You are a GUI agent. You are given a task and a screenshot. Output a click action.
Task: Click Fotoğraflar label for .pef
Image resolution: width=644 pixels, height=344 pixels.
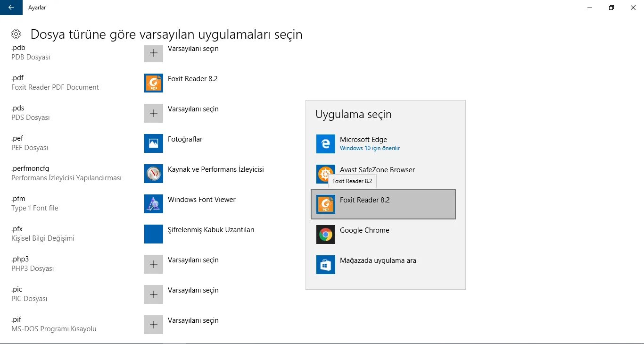[185, 139]
